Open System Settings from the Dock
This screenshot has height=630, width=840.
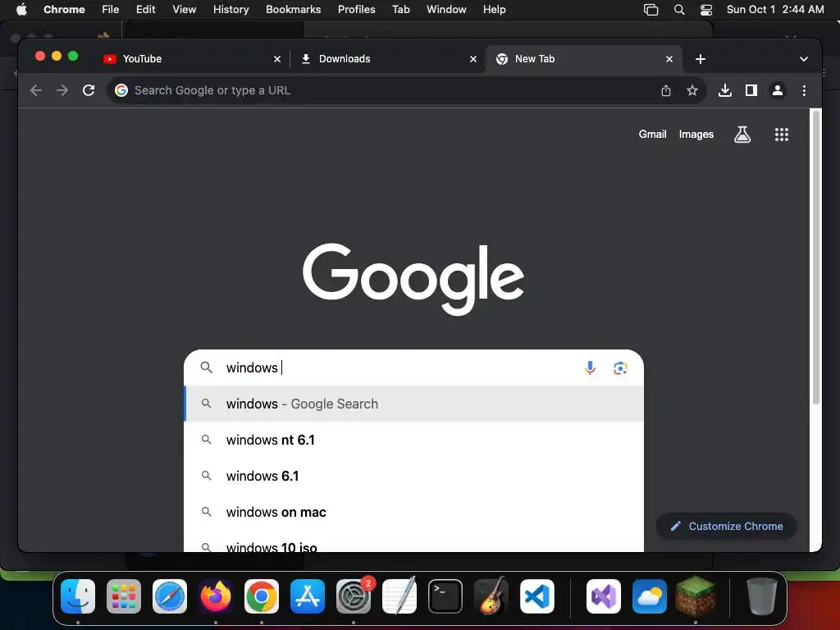click(x=354, y=596)
